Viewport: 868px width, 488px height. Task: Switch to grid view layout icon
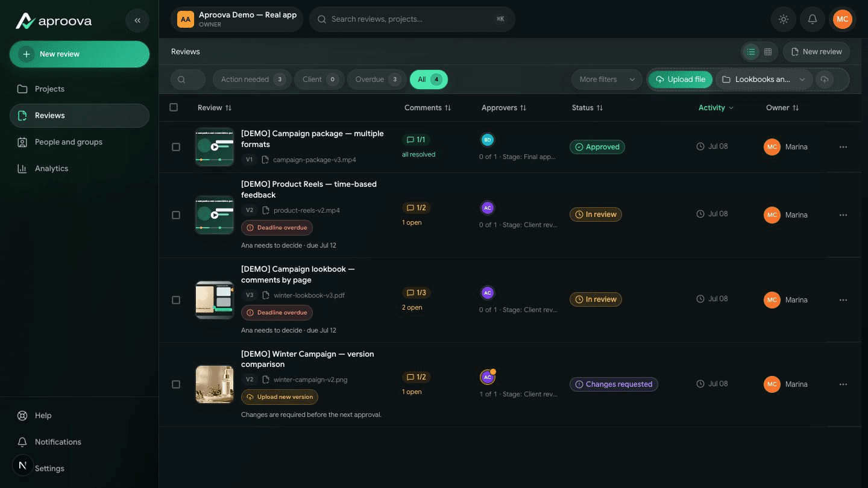point(768,52)
